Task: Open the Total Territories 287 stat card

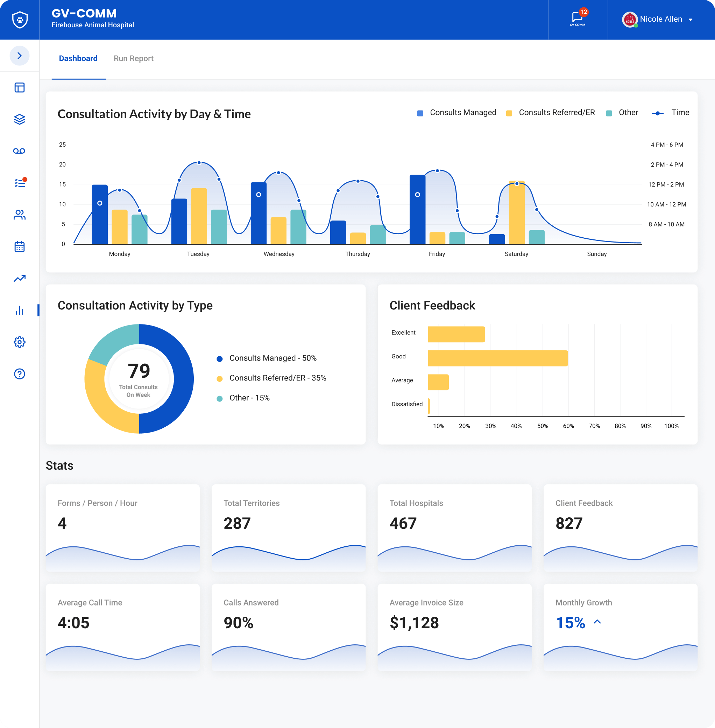Action: [289, 528]
